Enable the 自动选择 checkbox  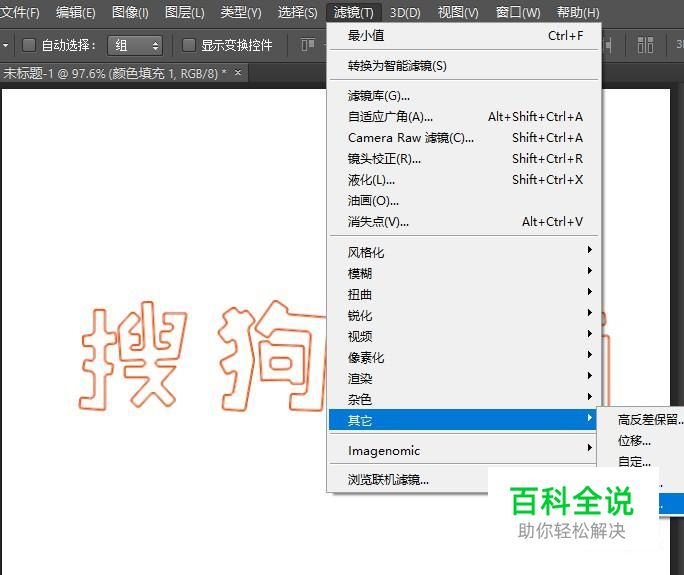29,45
